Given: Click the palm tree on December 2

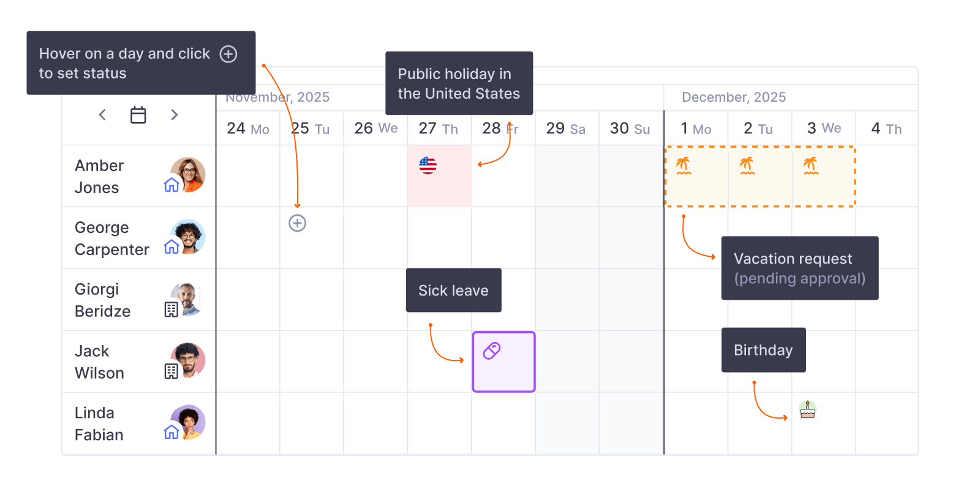Looking at the screenshot, I should pyautogui.click(x=747, y=166).
